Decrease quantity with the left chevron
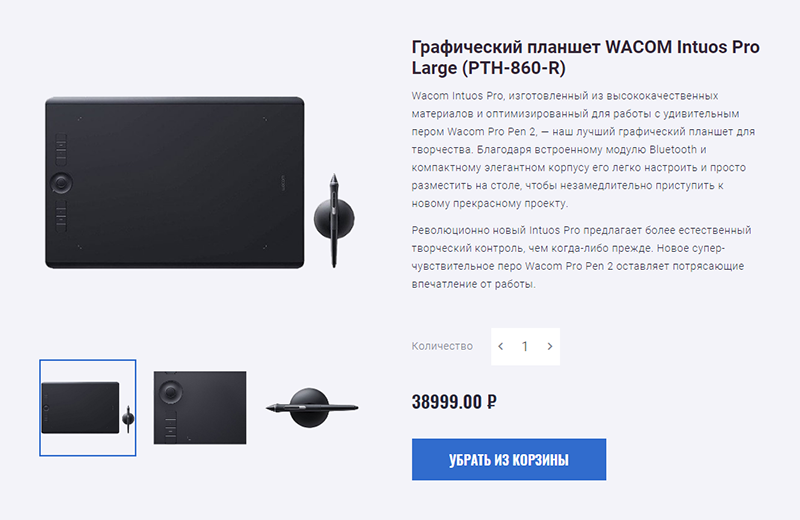 point(501,346)
